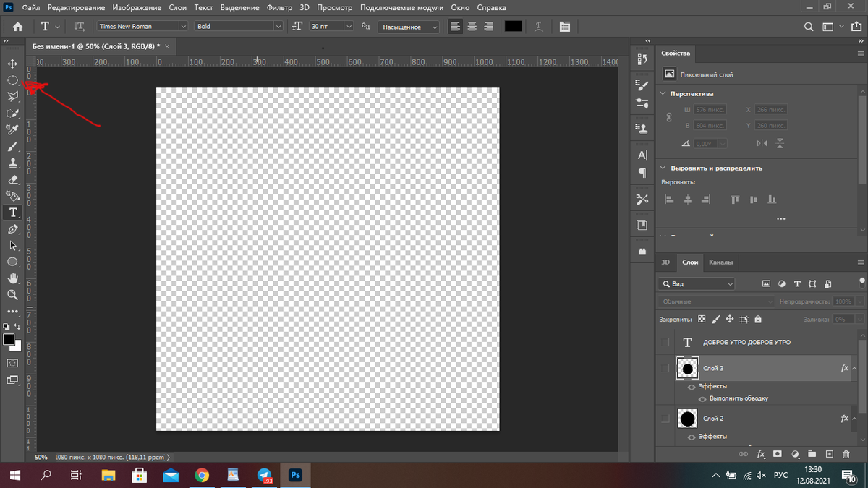Select the Pen tool
Viewport: 868px width, 488px height.
click(12, 229)
